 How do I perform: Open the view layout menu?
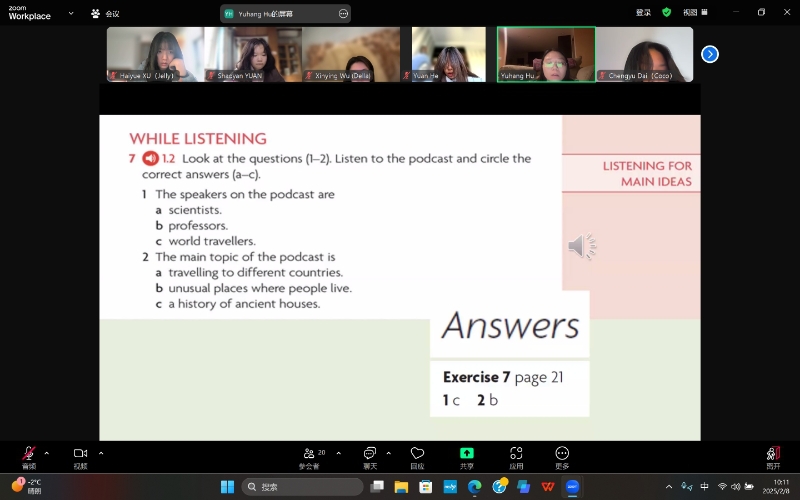[693, 13]
